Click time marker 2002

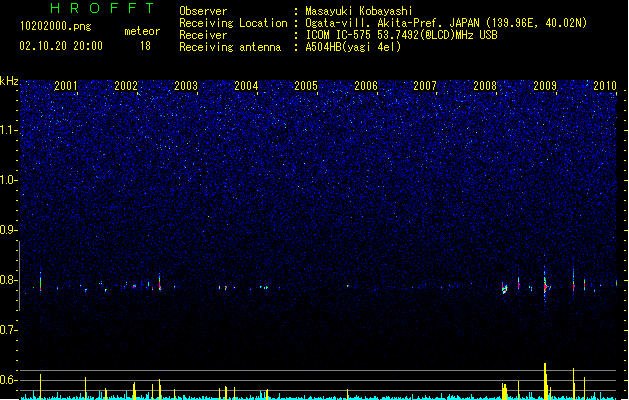126,86
